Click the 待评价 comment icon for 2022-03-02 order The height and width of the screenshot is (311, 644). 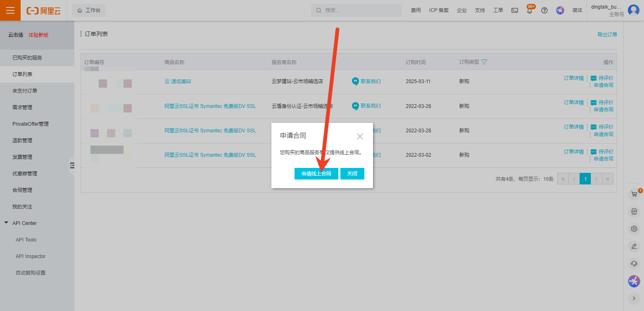pyautogui.click(x=594, y=152)
